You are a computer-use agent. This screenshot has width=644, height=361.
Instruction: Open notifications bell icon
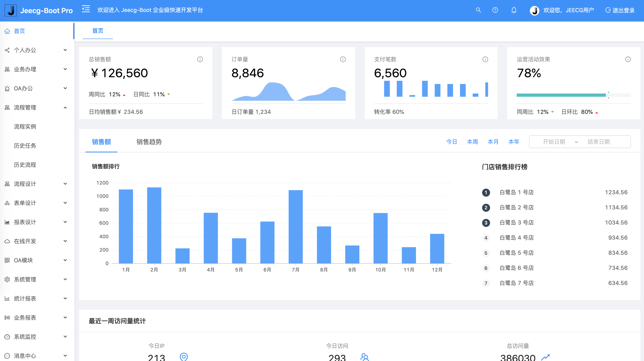pyautogui.click(x=514, y=10)
